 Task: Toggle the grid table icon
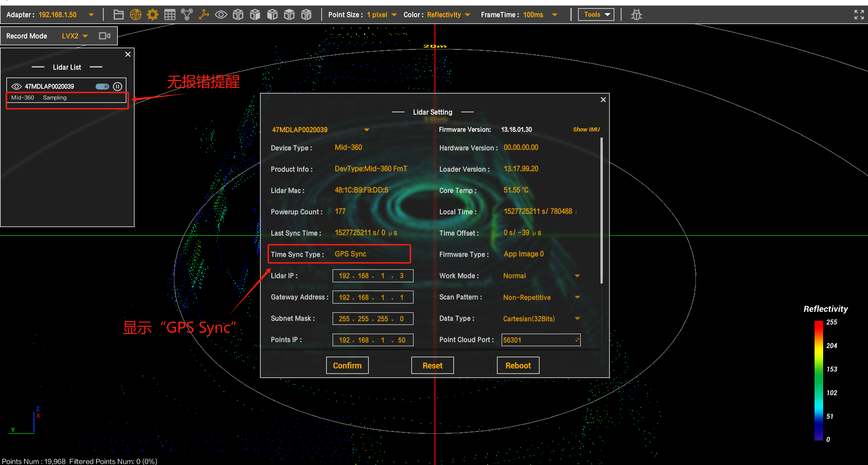(170, 15)
